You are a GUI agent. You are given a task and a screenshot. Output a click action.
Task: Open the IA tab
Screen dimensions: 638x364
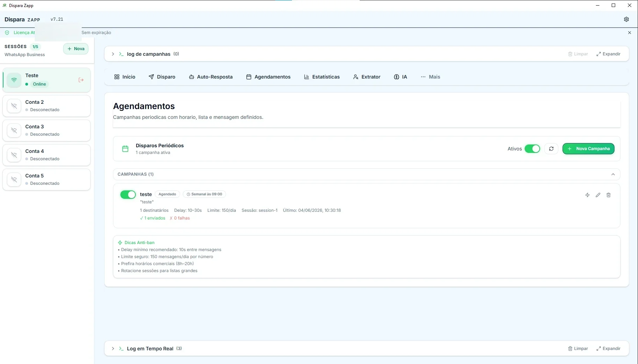click(x=400, y=77)
